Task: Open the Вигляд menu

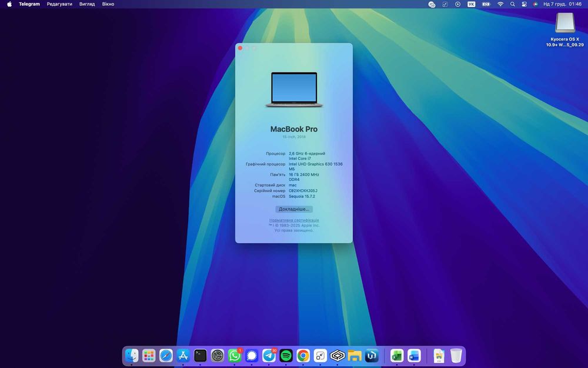Action: pyautogui.click(x=87, y=4)
